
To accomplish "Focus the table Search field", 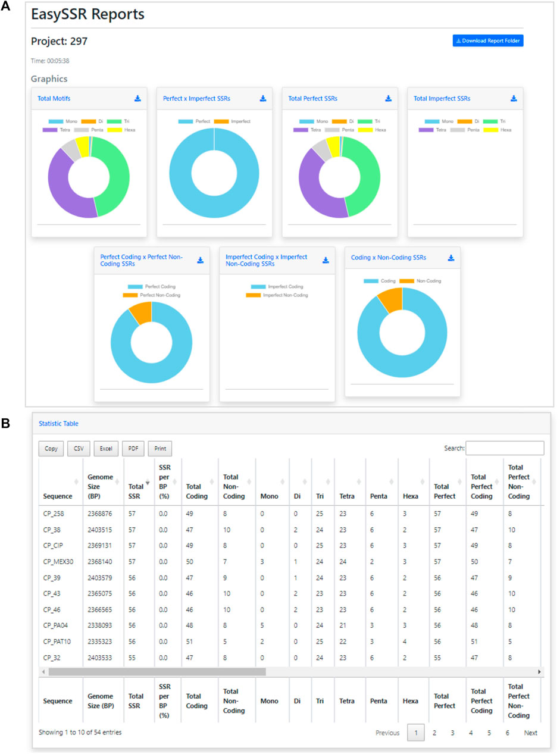I will pyautogui.click(x=505, y=448).
